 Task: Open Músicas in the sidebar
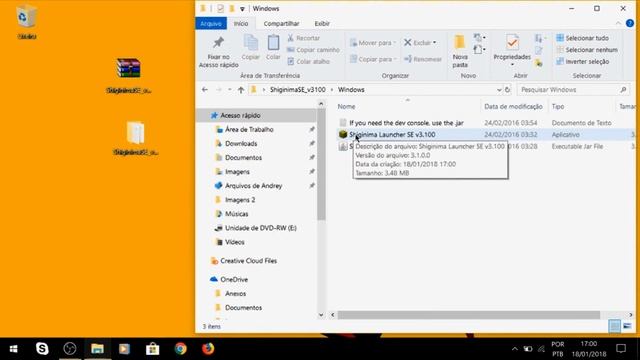pyautogui.click(x=236, y=214)
